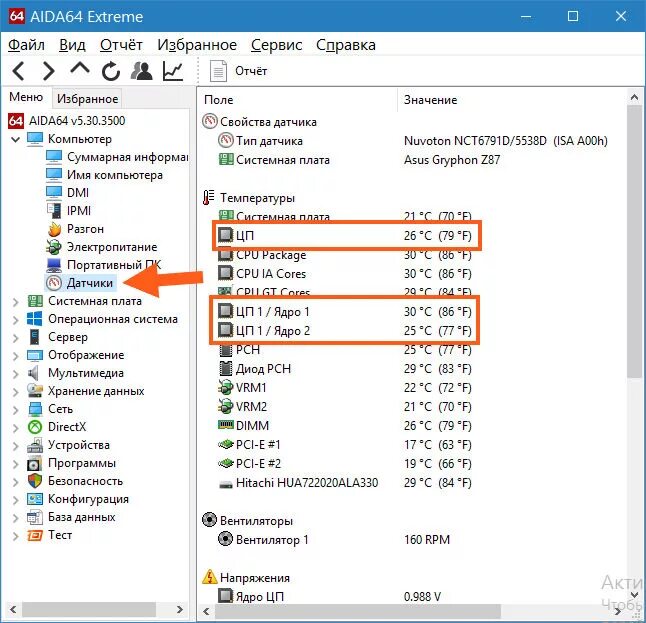Switch to the Избранное tab in the side panel

coord(87,99)
